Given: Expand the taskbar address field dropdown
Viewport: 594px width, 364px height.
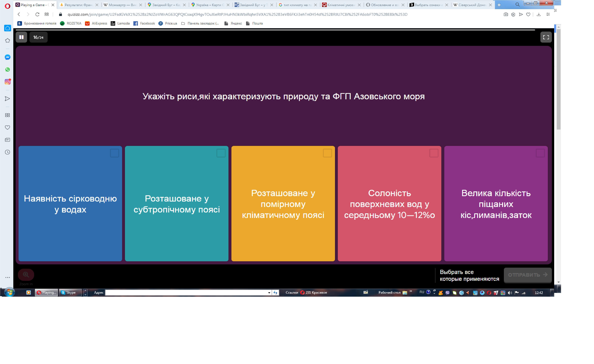Looking at the screenshot, I should tap(269, 293).
